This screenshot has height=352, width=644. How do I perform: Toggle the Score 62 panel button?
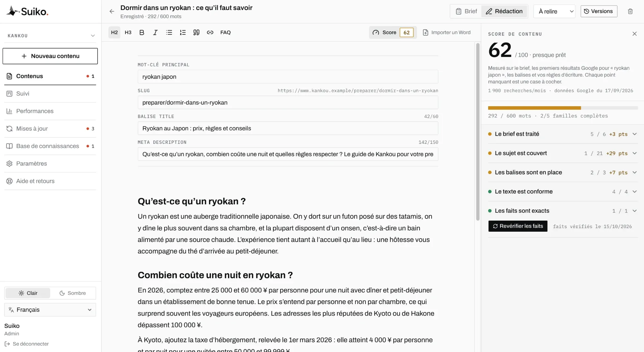tap(393, 32)
